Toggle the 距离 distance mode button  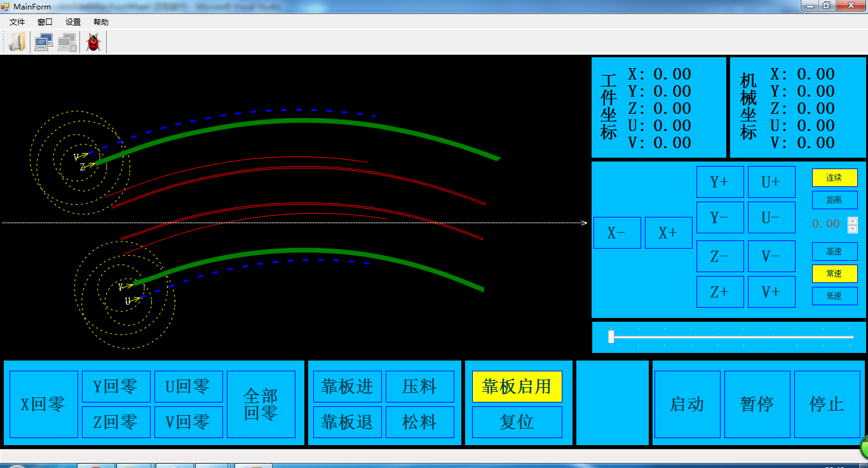tap(834, 200)
